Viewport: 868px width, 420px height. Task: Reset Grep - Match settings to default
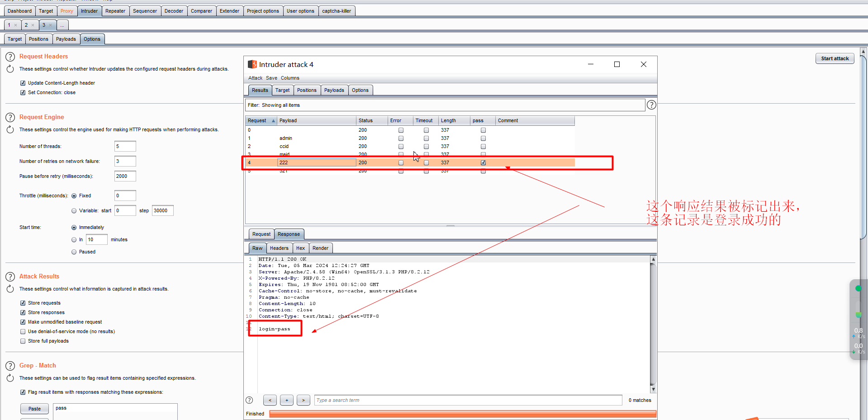click(10, 378)
